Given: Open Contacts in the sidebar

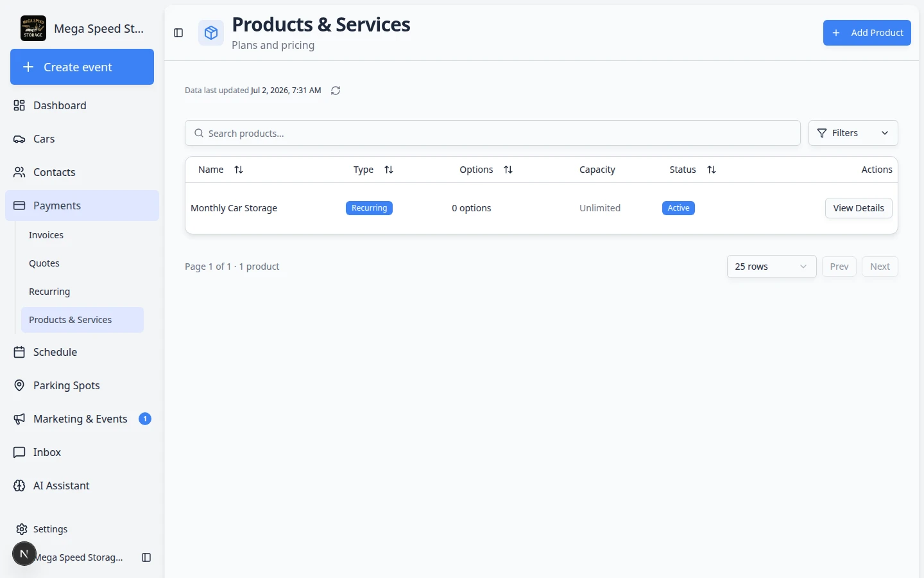Looking at the screenshot, I should point(82,172).
